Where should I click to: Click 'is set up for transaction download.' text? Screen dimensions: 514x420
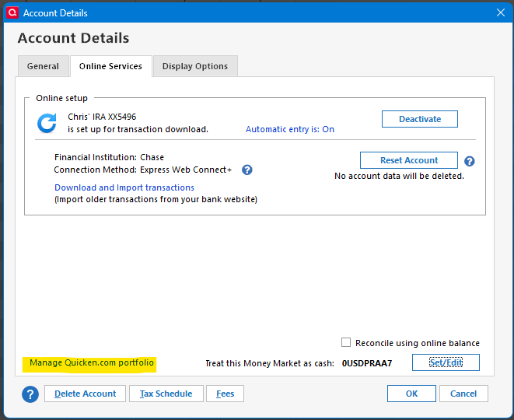tap(138, 130)
